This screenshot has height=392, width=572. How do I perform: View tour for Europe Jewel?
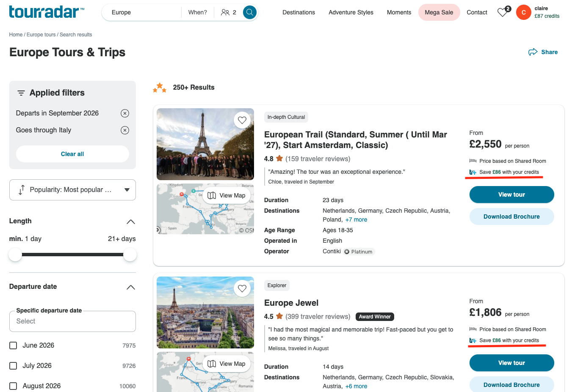click(511, 363)
